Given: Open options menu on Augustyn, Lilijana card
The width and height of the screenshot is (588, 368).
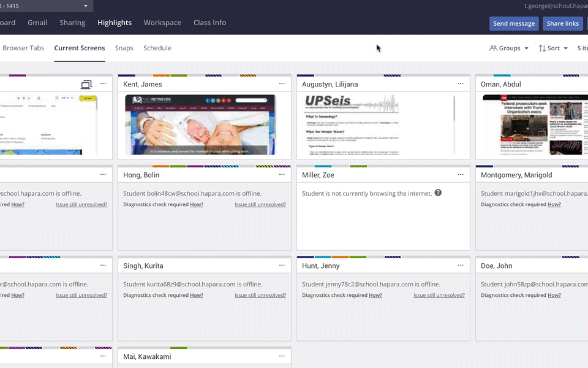Looking at the screenshot, I should point(461,84).
